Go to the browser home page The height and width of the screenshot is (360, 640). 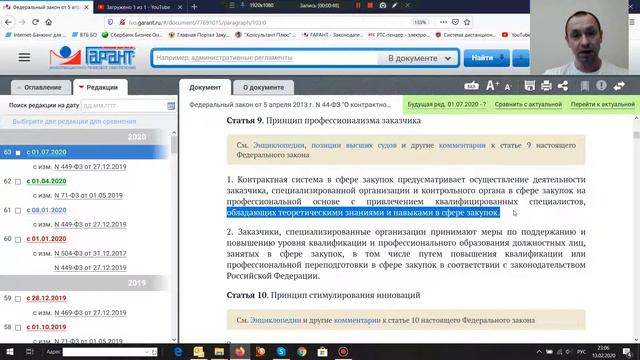(49, 22)
